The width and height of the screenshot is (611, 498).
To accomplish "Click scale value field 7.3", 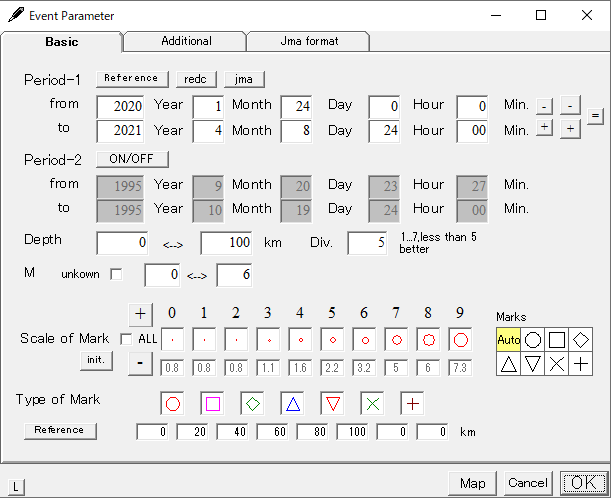I will 460,368.
